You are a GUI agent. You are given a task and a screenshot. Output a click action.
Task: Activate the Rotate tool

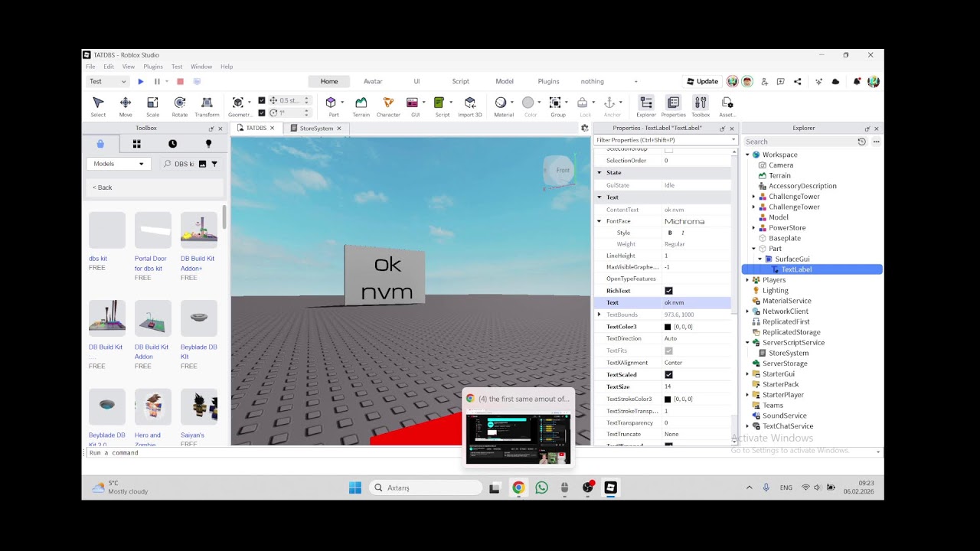pyautogui.click(x=179, y=106)
